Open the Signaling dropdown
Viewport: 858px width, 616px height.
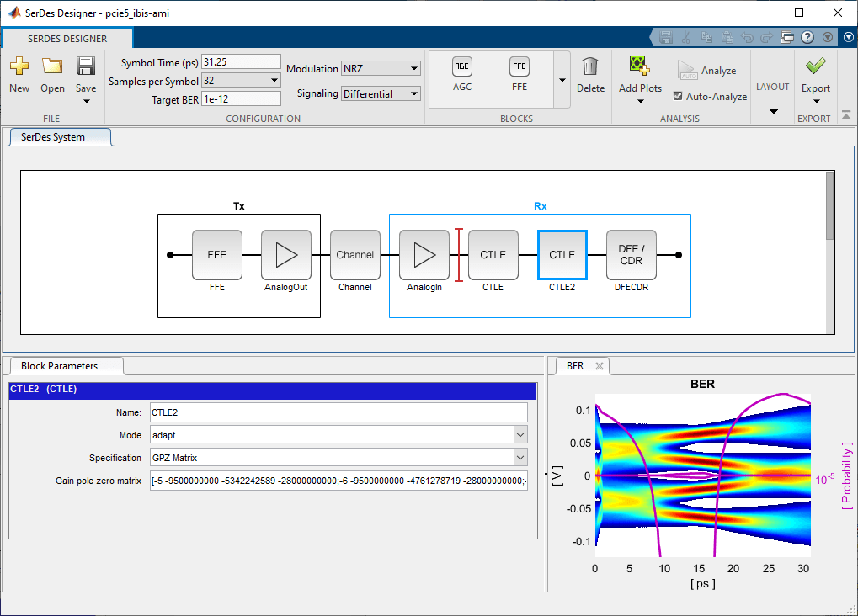381,94
